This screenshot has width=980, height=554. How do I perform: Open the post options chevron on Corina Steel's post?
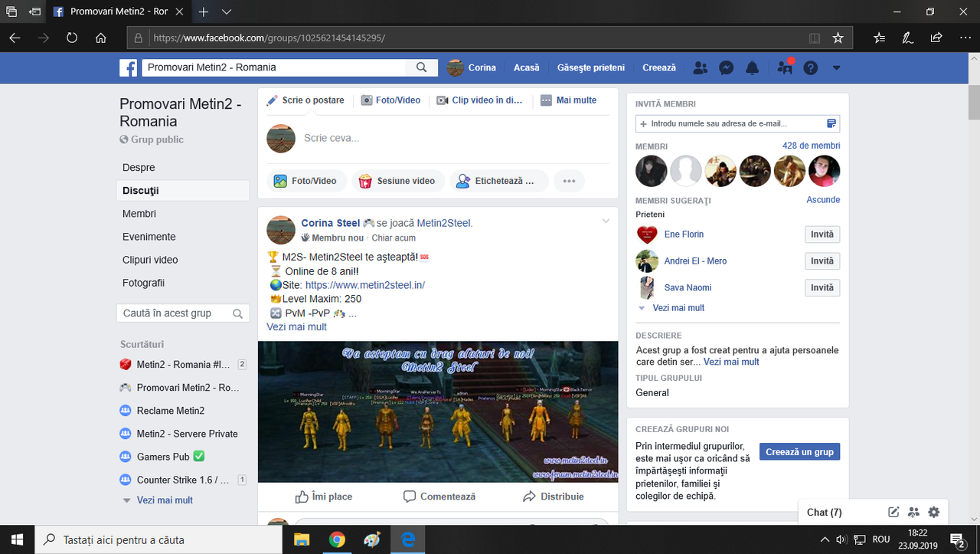coord(606,221)
